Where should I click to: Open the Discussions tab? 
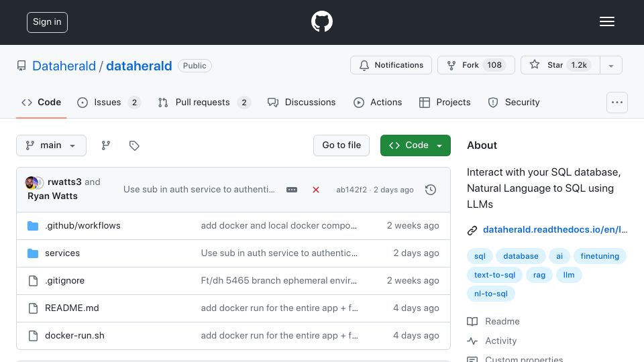[301, 102]
